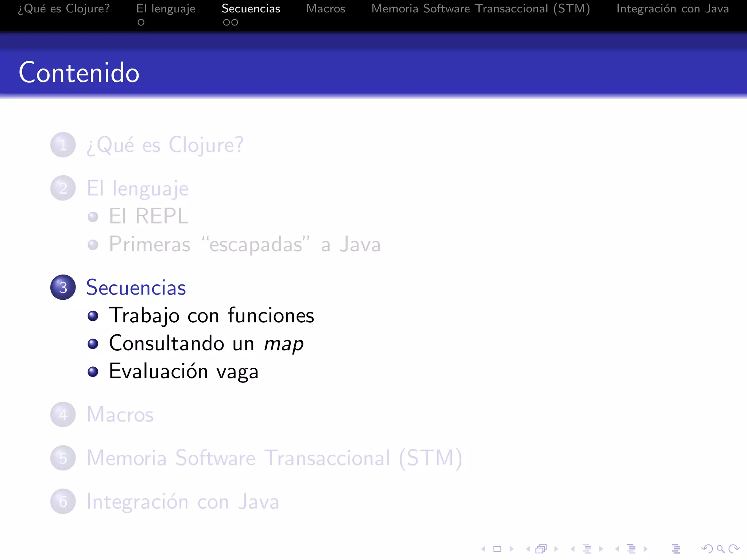Open 'El lenguaje' in top navigation bar
Viewport: 747px width, 560px height.
click(166, 8)
